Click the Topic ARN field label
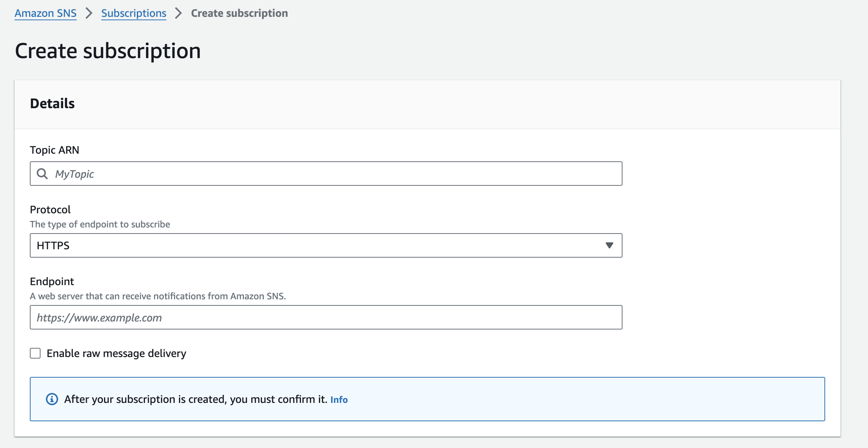This screenshot has height=448, width=868. coord(55,150)
